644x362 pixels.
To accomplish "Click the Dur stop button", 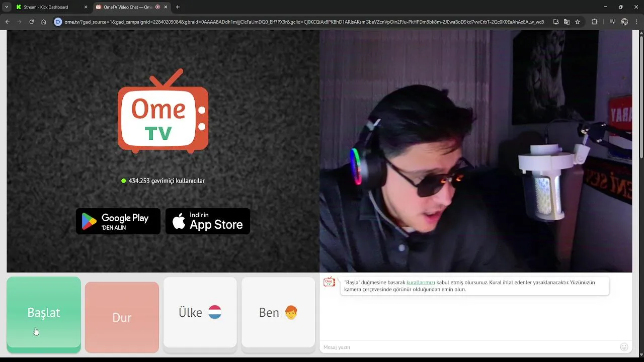I will click(x=122, y=317).
